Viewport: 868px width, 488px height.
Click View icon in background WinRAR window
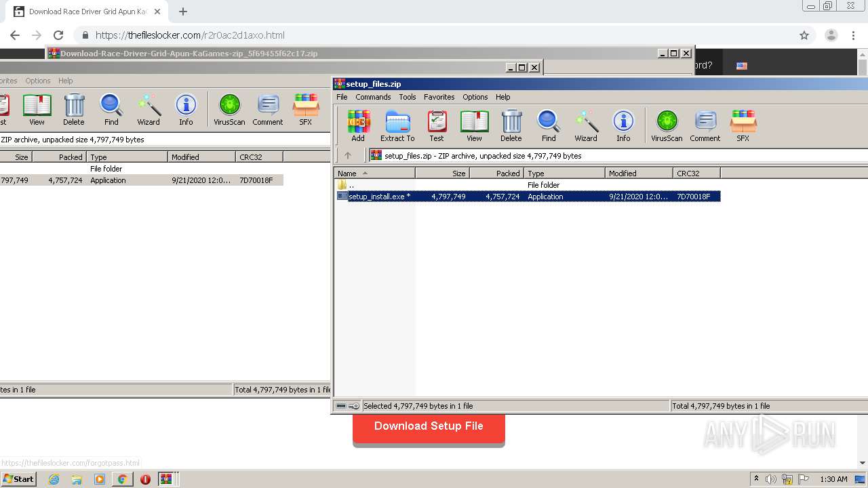37,110
